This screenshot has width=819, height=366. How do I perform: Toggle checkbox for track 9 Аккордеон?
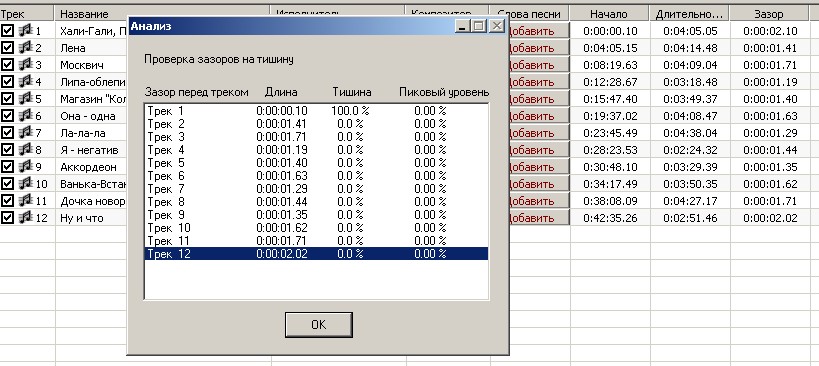pos(7,167)
